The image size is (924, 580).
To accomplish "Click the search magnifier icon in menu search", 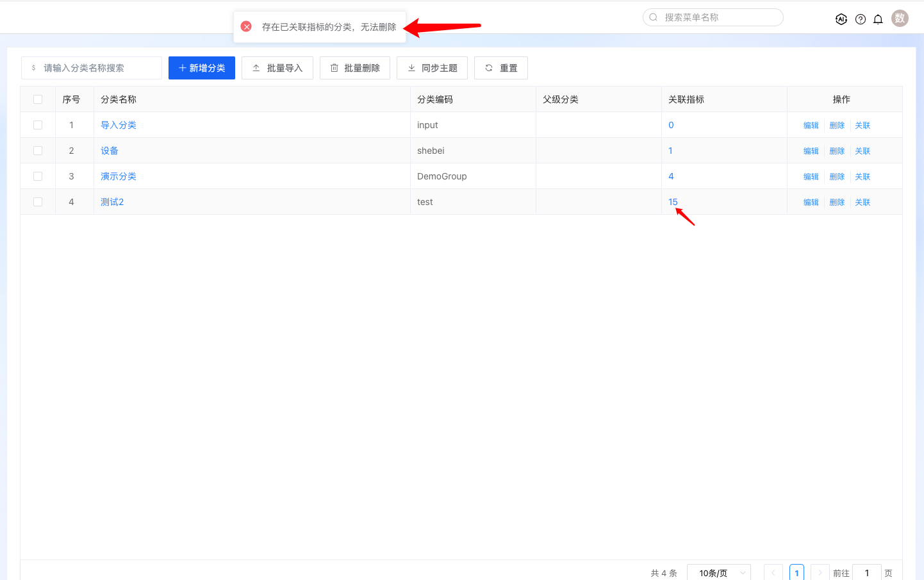I will point(654,17).
